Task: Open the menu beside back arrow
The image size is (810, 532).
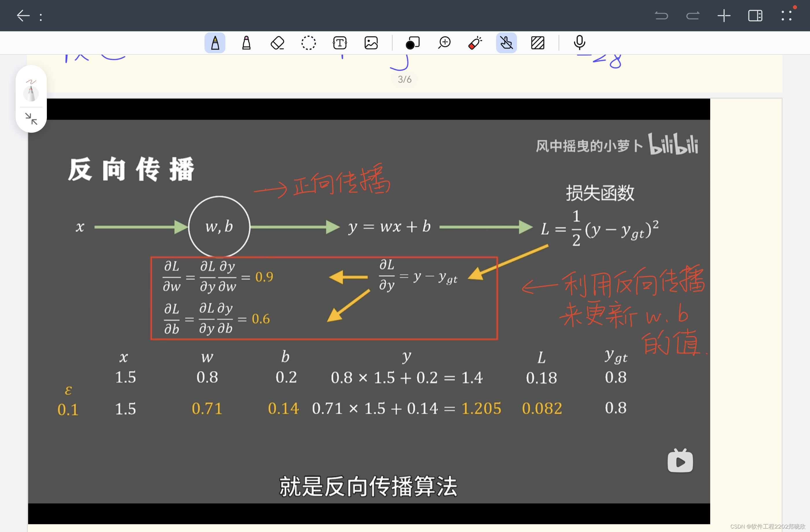Action: coord(41,17)
